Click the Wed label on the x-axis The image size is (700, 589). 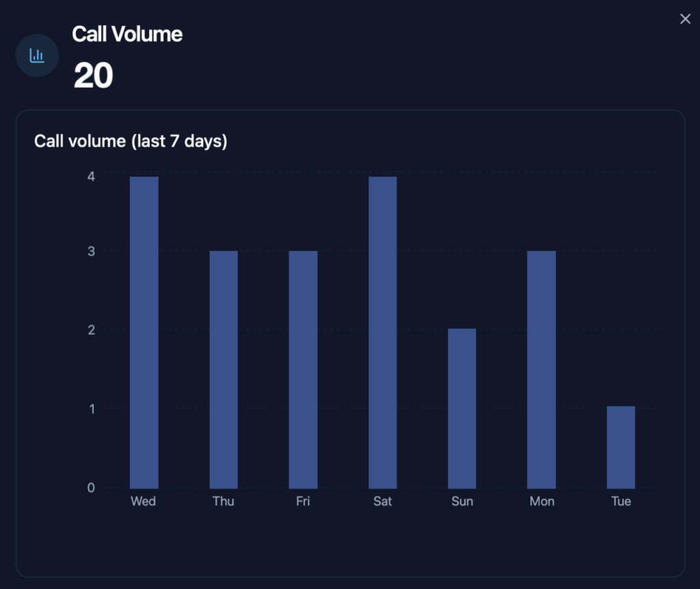point(144,501)
